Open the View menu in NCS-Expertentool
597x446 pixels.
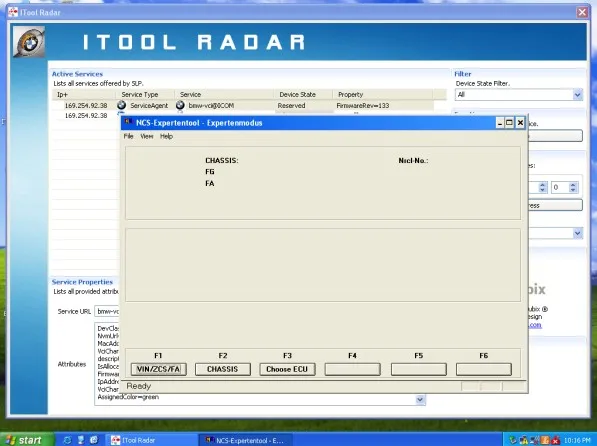coord(147,136)
